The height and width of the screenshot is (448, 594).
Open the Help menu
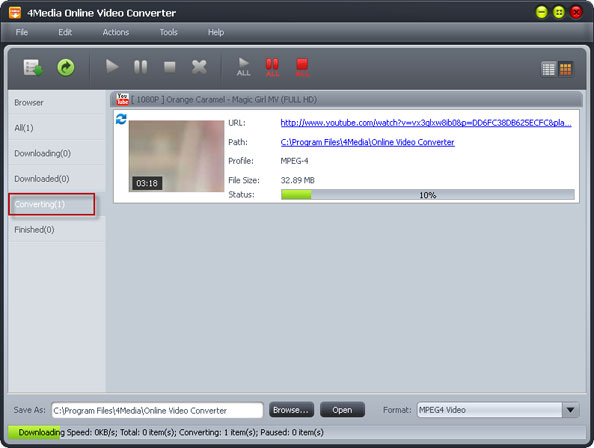pyautogui.click(x=216, y=32)
